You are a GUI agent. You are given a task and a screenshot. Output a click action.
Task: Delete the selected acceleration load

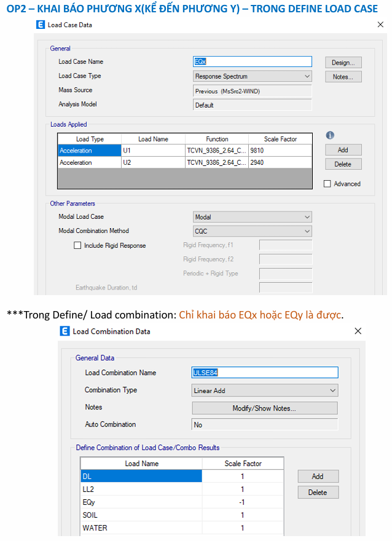(x=343, y=164)
